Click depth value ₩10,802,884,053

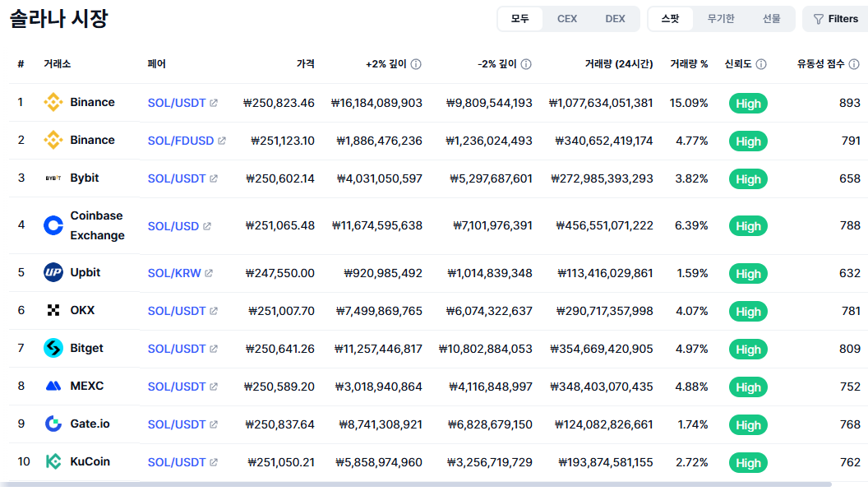[x=486, y=349]
